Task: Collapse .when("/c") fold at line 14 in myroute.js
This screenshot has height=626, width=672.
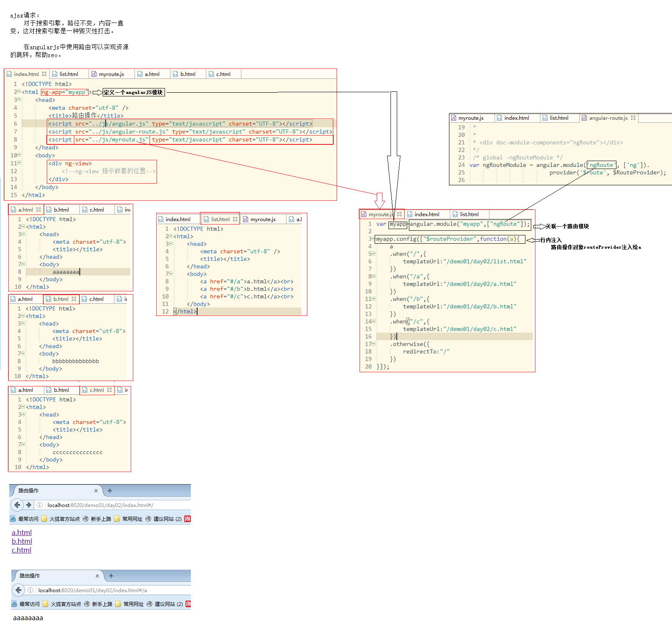Action: coord(373,321)
